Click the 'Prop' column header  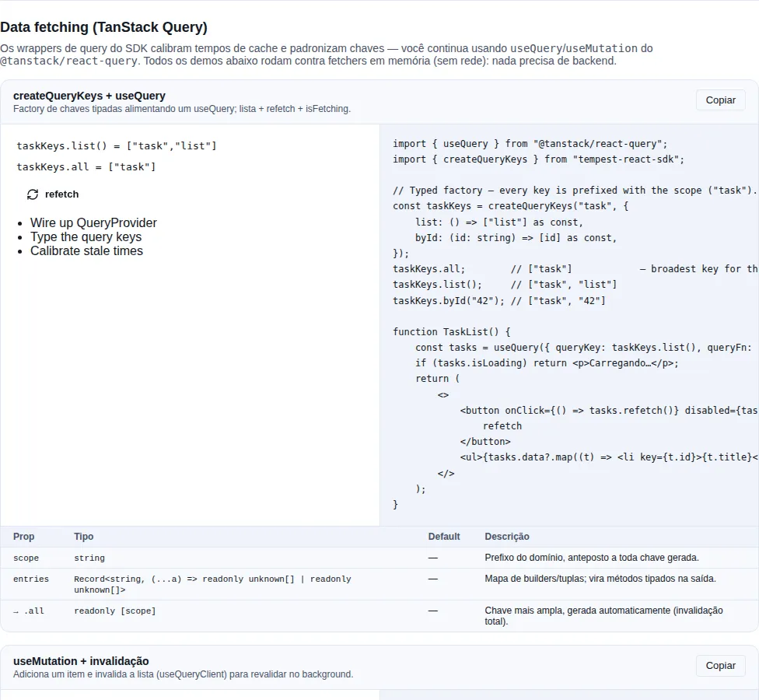[x=23, y=537]
